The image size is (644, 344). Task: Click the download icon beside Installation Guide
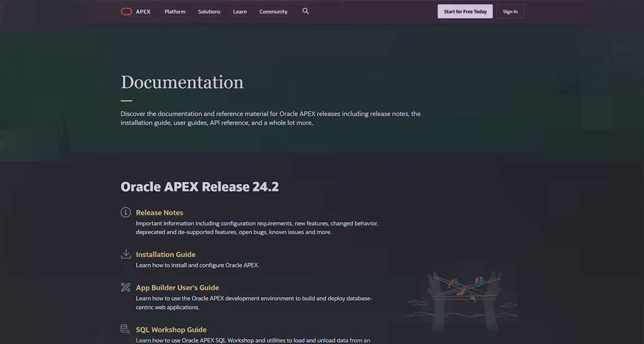pyautogui.click(x=125, y=254)
